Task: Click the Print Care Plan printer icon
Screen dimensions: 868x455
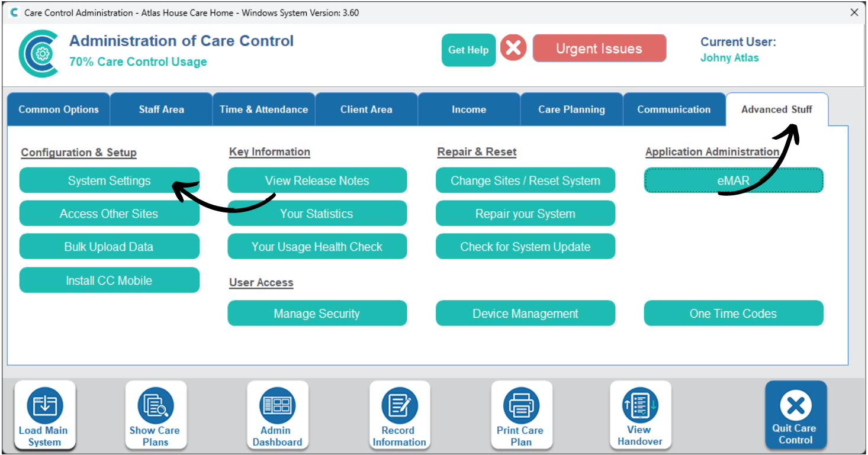Action: [x=521, y=415]
